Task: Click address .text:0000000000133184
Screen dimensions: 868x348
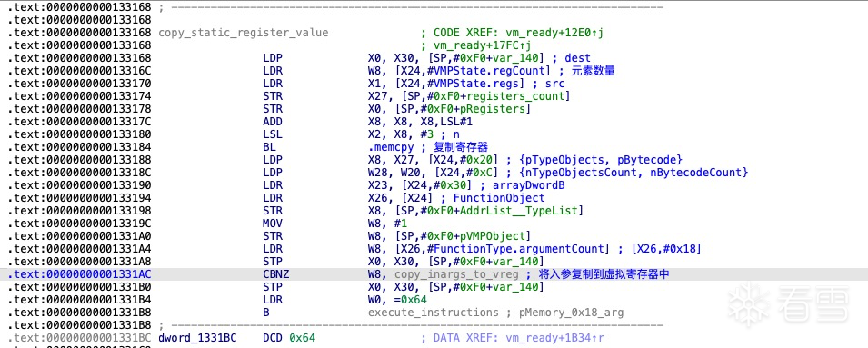Action: (80, 147)
